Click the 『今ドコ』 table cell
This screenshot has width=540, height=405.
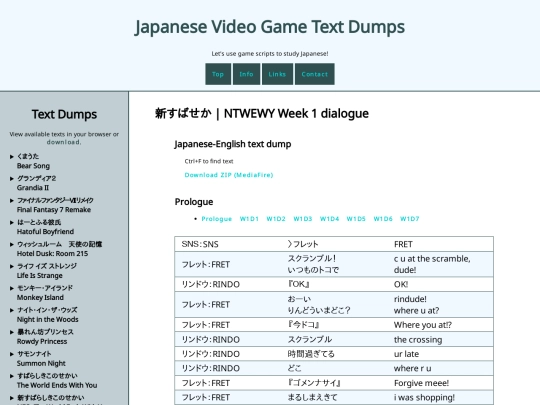tap(334, 325)
